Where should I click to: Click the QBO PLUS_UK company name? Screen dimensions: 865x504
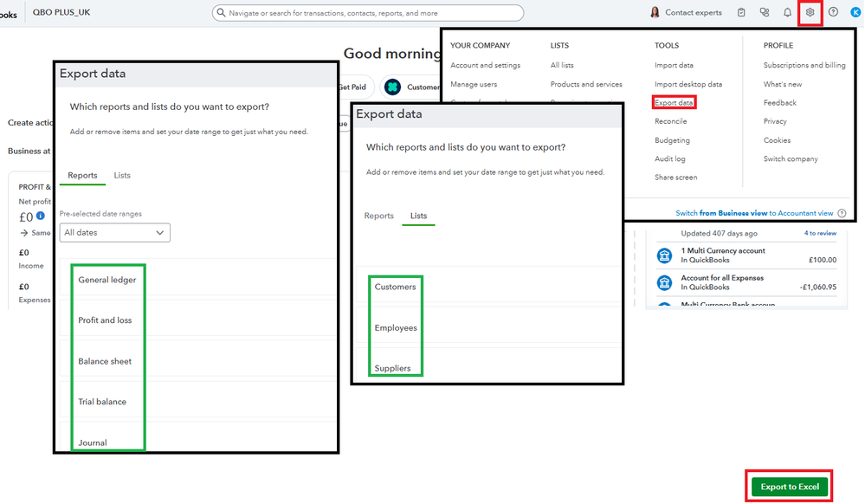click(61, 12)
